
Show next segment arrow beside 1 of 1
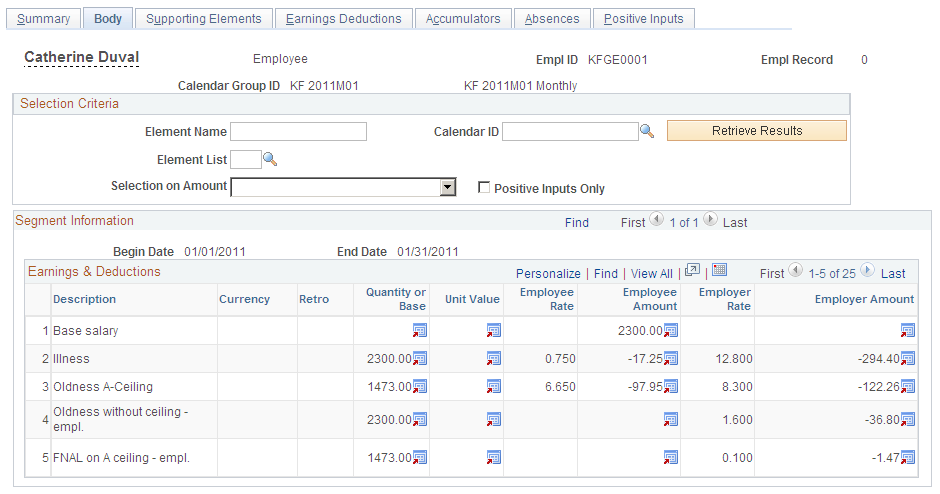pyautogui.click(x=710, y=220)
